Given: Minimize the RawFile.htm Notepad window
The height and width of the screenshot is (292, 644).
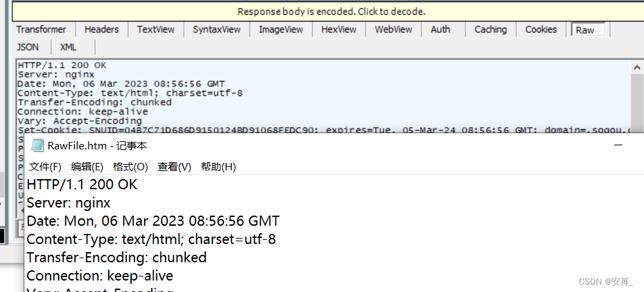Looking at the screenshot, I should click(618, 145).
